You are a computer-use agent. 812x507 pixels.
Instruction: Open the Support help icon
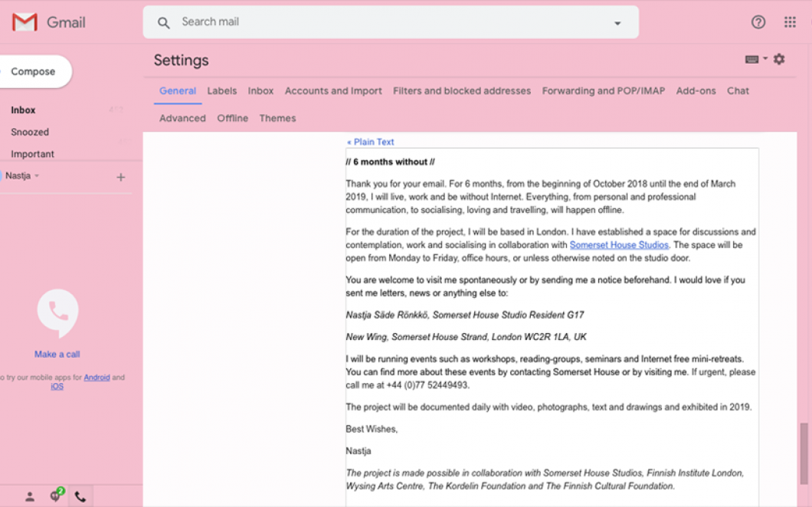point(758,21)
